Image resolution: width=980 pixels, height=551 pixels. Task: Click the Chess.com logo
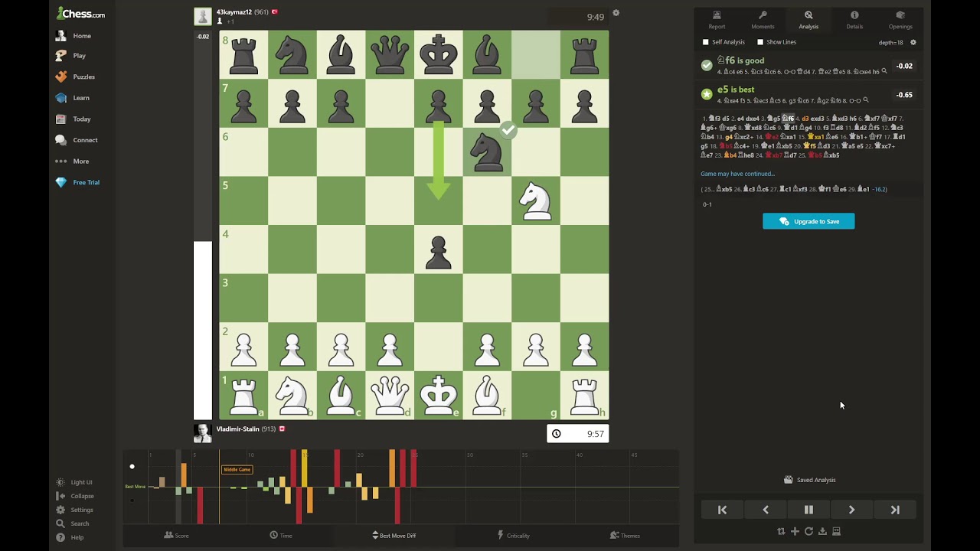tap(82, 14)
